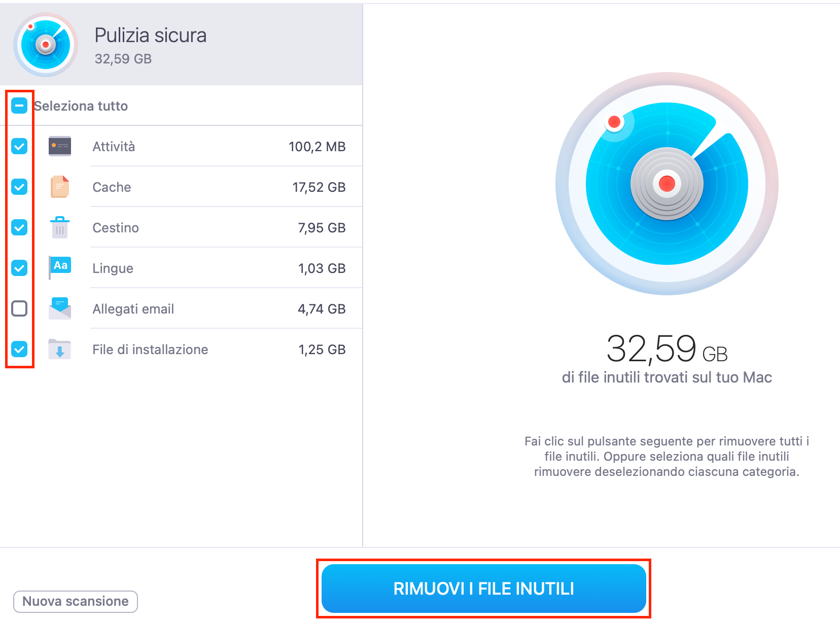Click the Cestino trash bin icon

click(59, 227)
